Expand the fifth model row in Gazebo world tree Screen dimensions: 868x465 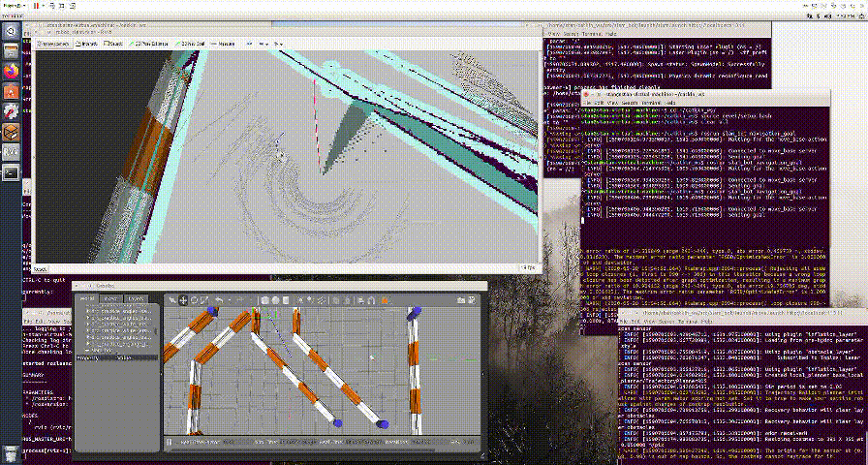point(88,337)
